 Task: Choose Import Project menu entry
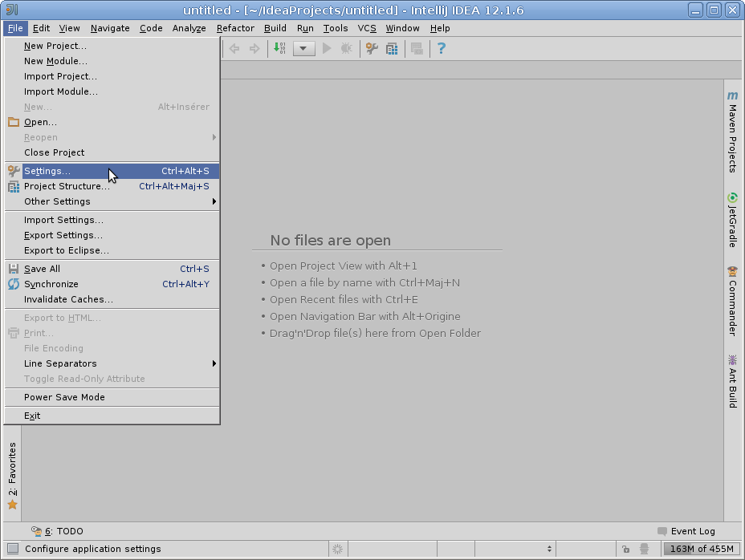(112, 76)
